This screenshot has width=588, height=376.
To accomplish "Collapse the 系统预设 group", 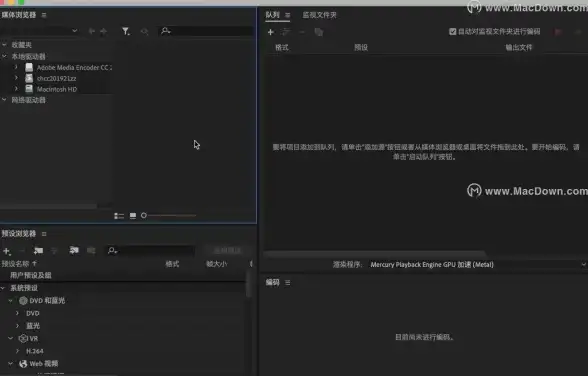I will coord(3,288).
